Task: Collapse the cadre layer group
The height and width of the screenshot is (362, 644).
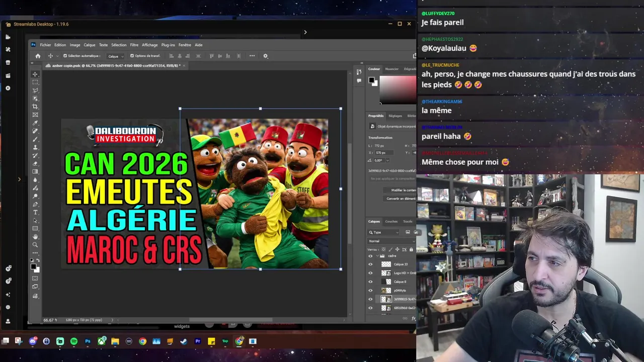Action: 377,256
